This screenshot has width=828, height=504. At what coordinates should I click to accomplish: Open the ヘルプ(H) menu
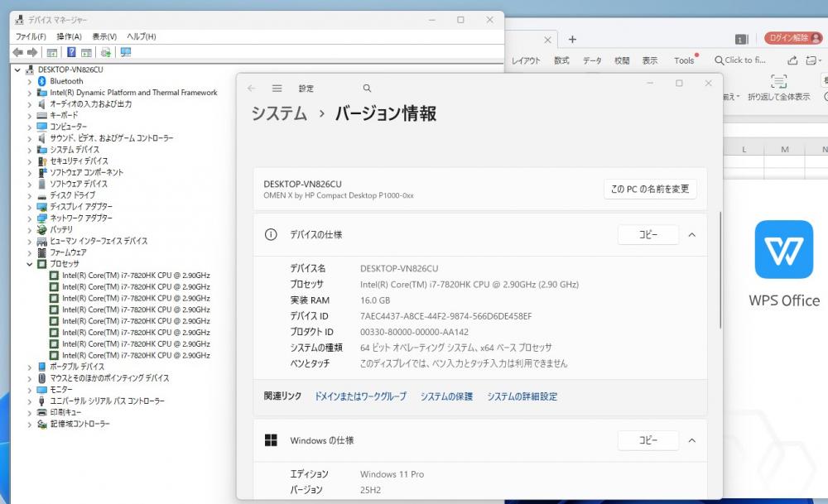pos(142,36)
